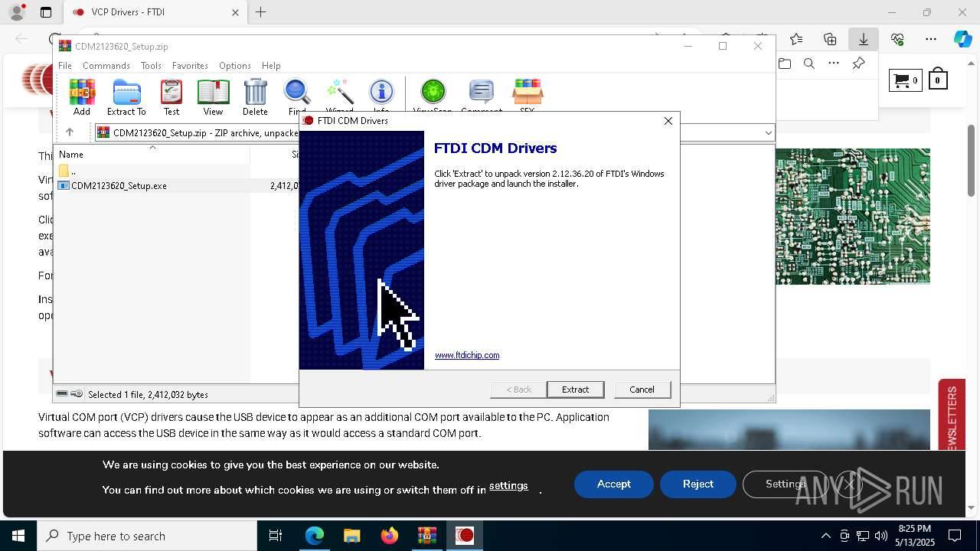Launch the Wizard wand icon
The height and width of the screenshot is (551, 980).
pyautogui.click(x=339, y=92)
